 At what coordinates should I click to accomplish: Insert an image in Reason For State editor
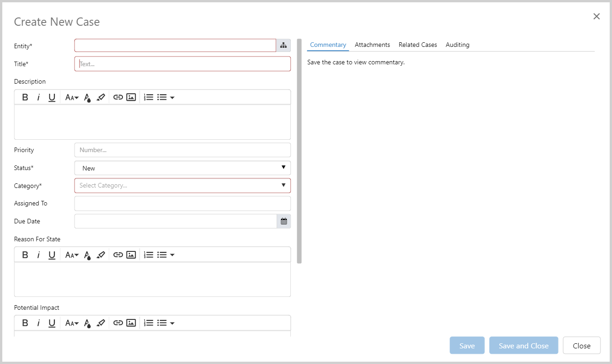(131, 255)
